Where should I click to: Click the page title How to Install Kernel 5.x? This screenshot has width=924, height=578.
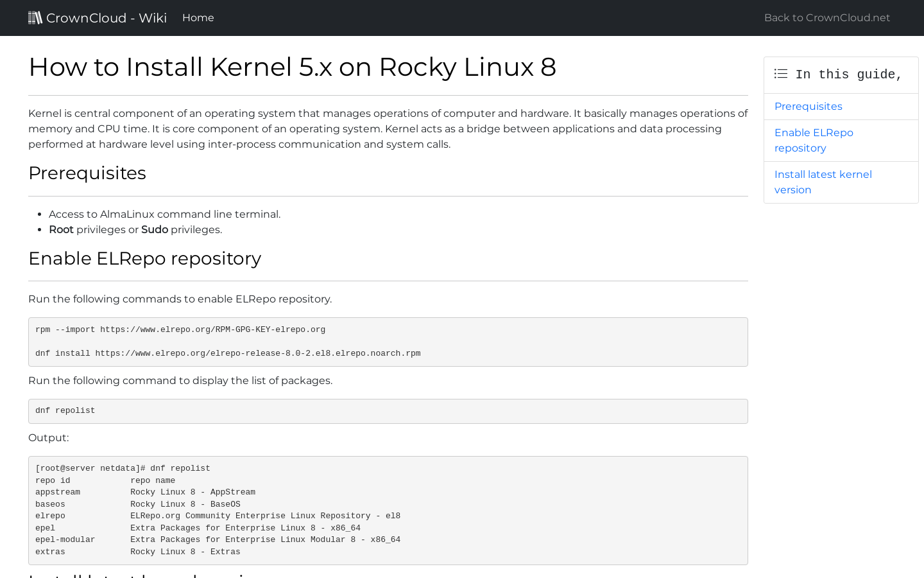point(292,67)
